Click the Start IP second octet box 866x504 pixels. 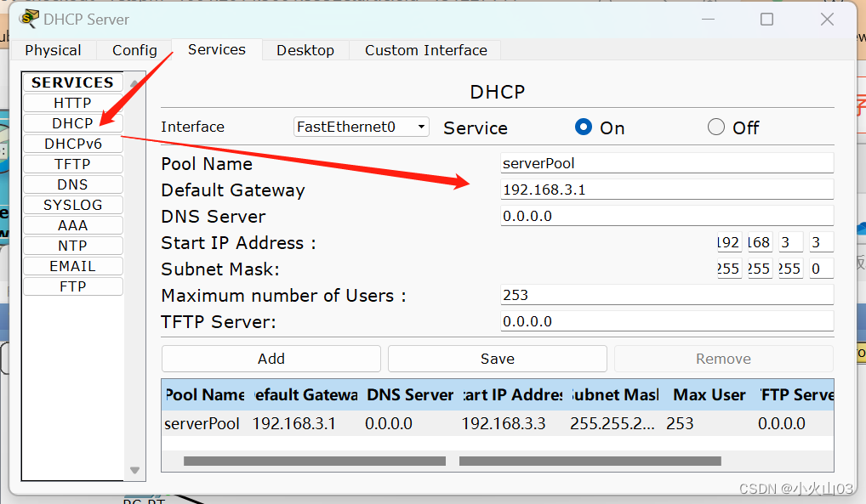760,242
